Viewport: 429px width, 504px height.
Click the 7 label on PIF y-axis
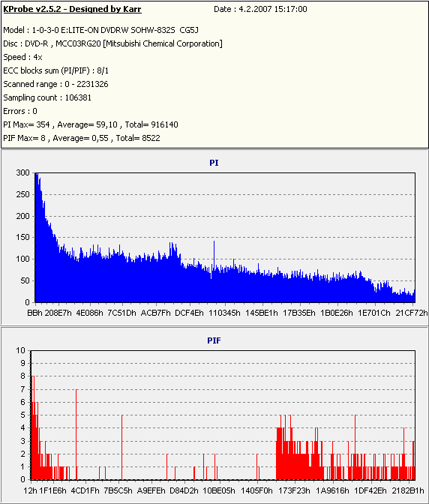click(22, 389)
